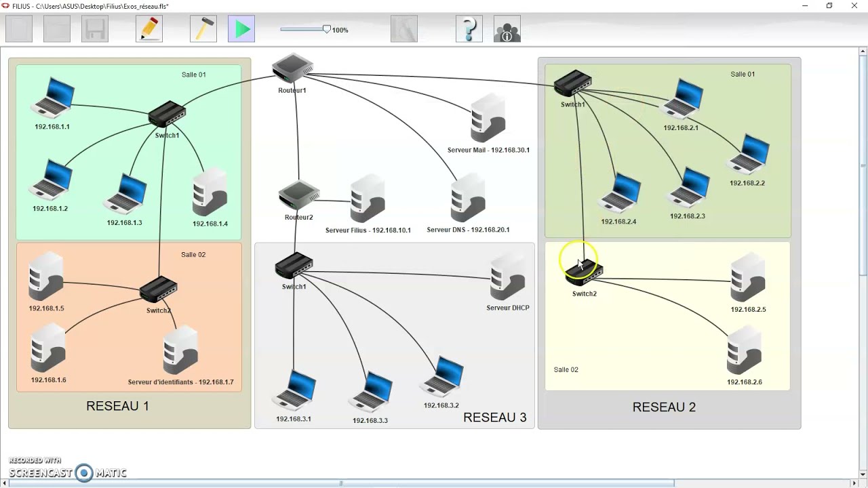Select laptop 192.168.1.2
The width and height of the screenshot is (868, 488).
51,180
